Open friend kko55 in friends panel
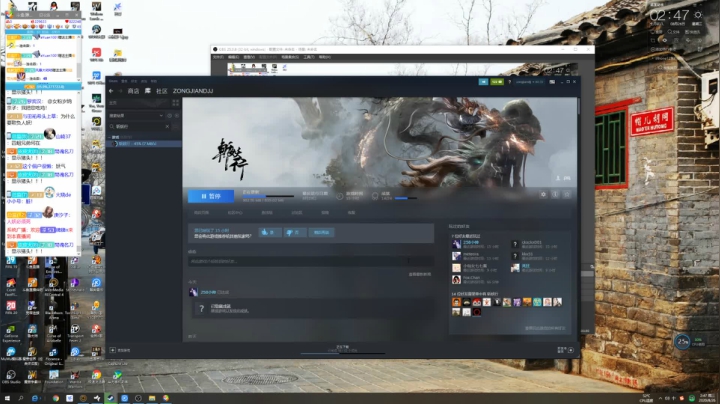This screenshot has width=720, height=404. (534, 256)
